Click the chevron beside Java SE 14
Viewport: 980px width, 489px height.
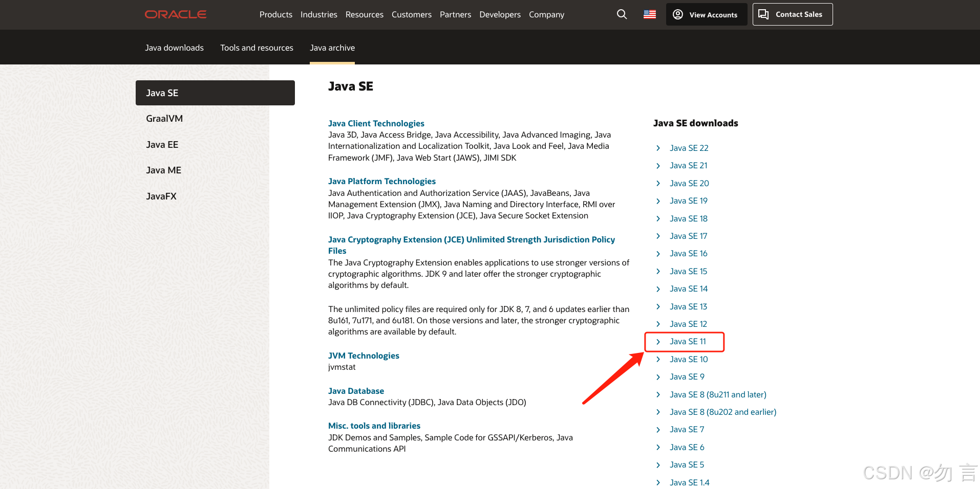click(x=658, y=288)
